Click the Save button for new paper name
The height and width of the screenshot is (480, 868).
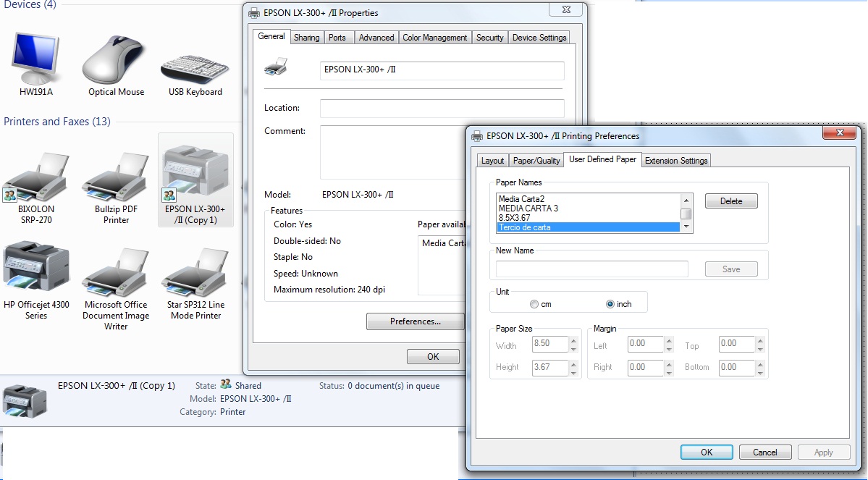point(731,269)
